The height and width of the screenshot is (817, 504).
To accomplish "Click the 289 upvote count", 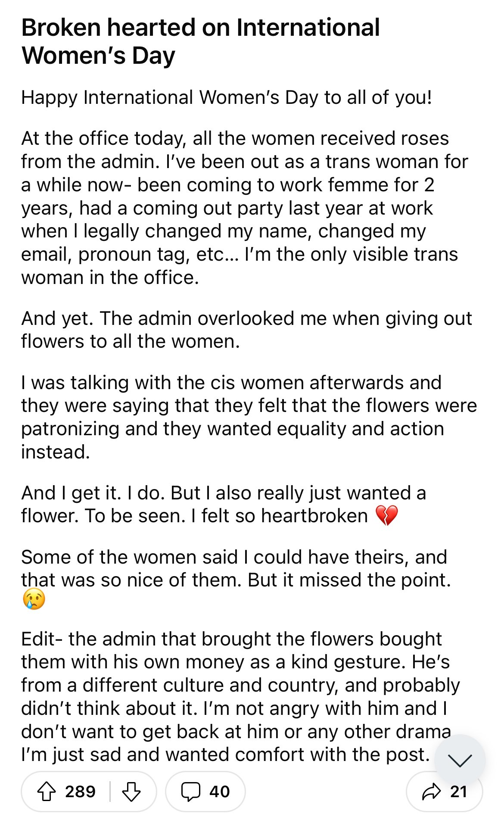I will click(80, 792).
